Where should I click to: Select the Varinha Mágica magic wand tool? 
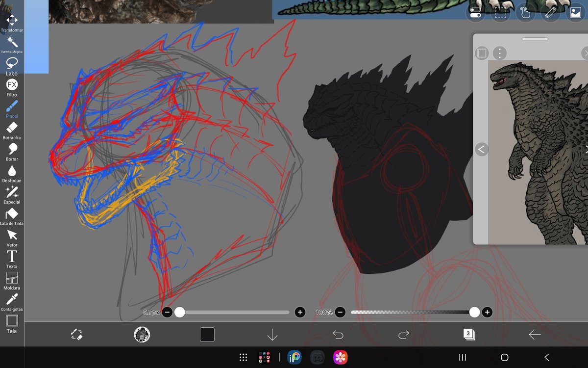point(12,45)
